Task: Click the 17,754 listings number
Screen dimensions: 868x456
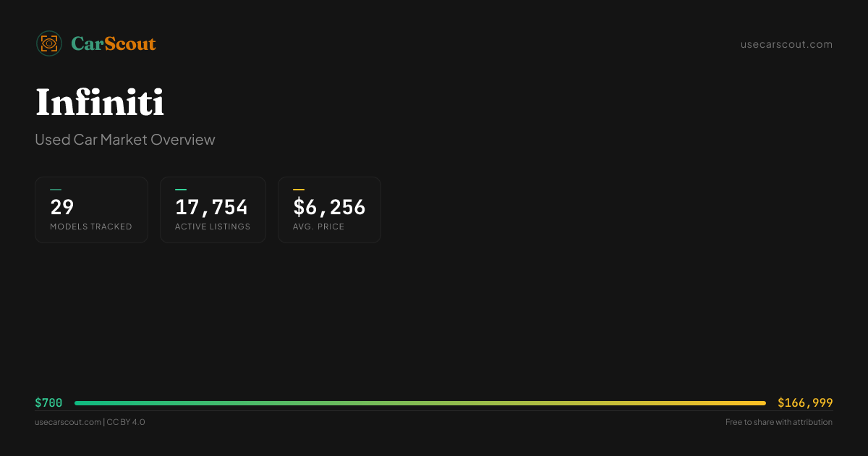Action: point(212,208)
